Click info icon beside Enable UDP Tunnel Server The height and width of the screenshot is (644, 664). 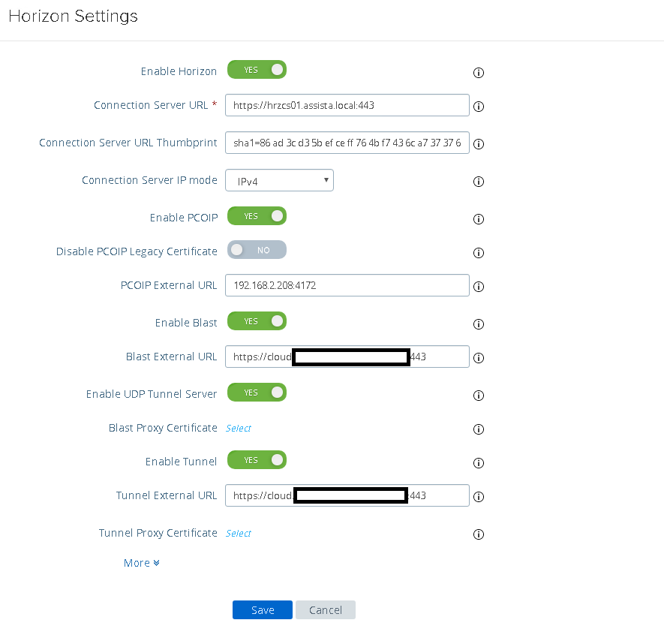click(x=478, y=396)
